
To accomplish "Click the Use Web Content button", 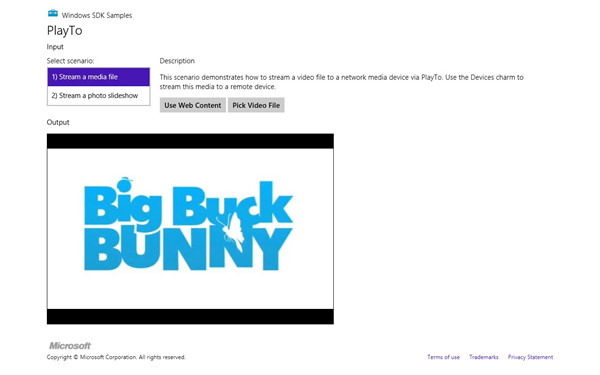I will click(192, 105).
